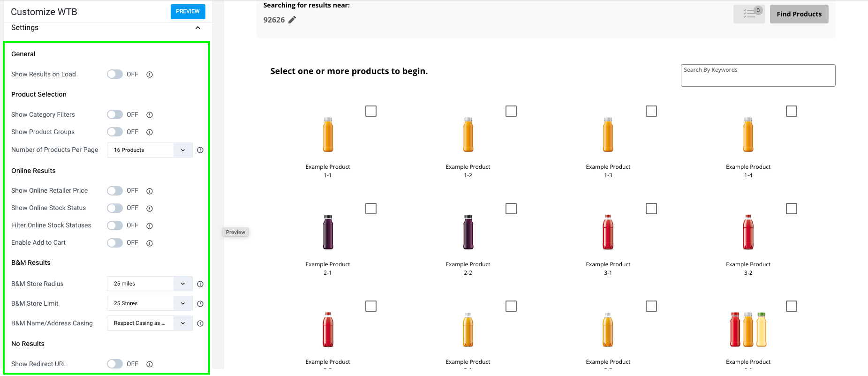
Task: Select the multi-bottle product thumbnail
Action: [748, 330]
